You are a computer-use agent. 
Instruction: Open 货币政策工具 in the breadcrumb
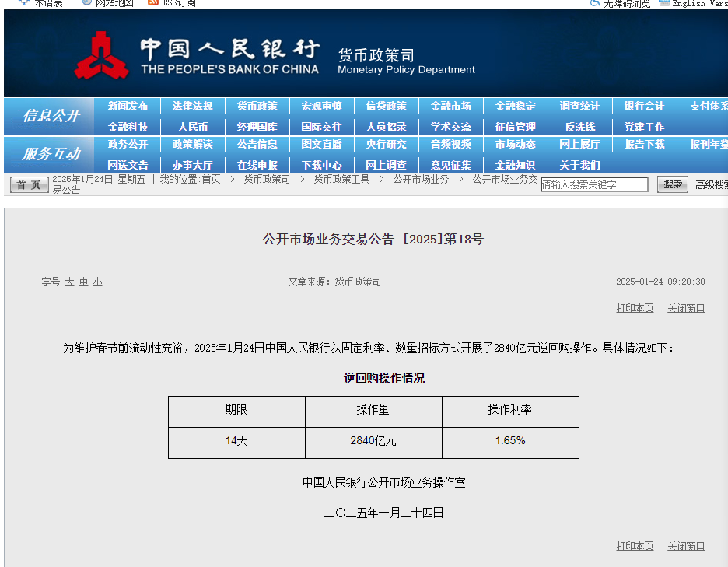click(x=341, y=179)
